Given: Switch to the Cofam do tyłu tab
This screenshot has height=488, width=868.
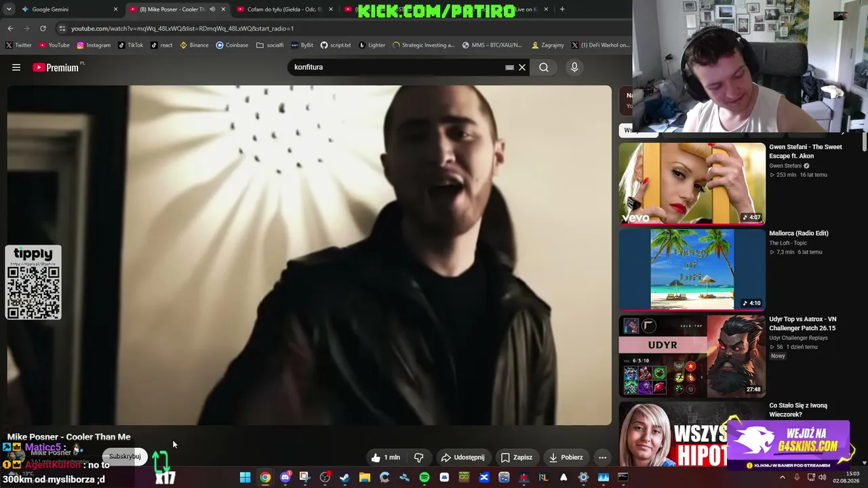Looking at the screenshot, I should pos(283,9).
